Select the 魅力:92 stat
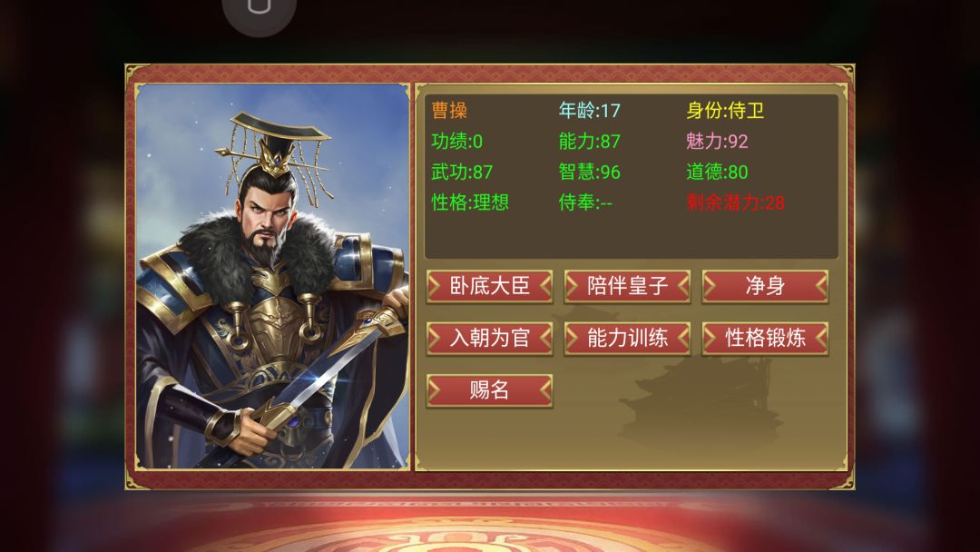Screen dimensions: 980x552 [x=717, y=142]
